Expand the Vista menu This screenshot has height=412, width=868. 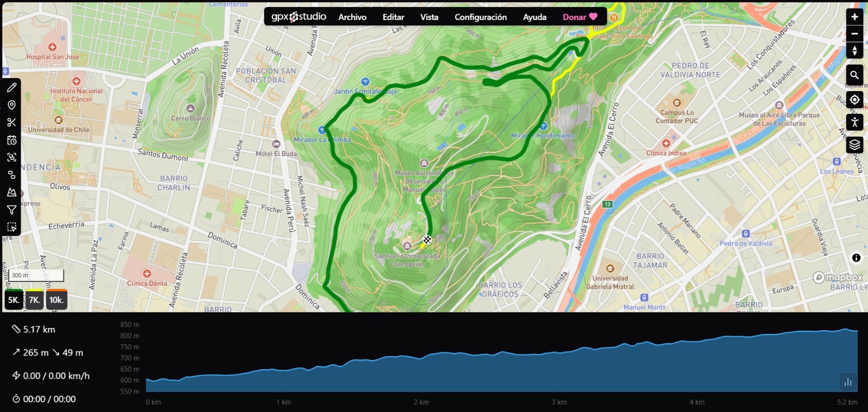[429, 17]
